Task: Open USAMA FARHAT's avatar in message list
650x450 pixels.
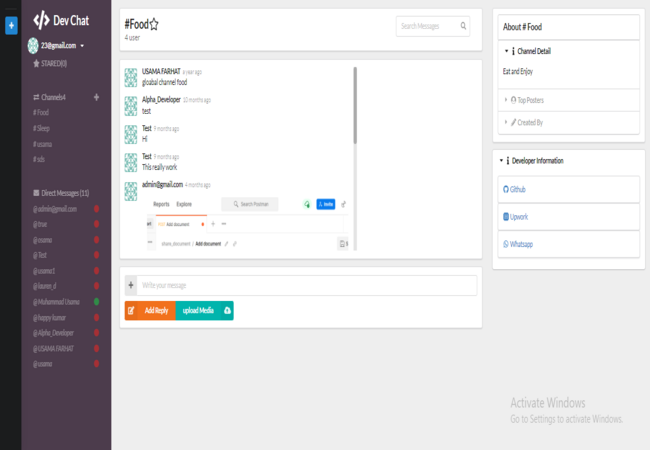Action: coord(130,78)
